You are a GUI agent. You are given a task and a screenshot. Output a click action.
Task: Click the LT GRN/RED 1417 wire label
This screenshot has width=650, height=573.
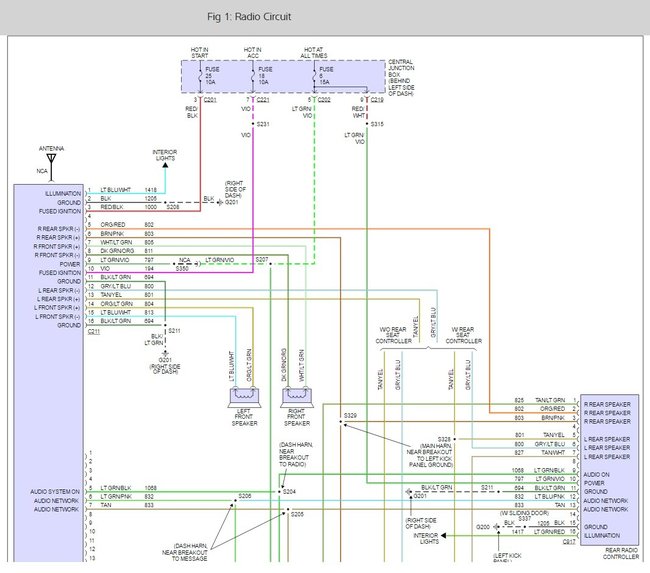click(x=538, y=532)
